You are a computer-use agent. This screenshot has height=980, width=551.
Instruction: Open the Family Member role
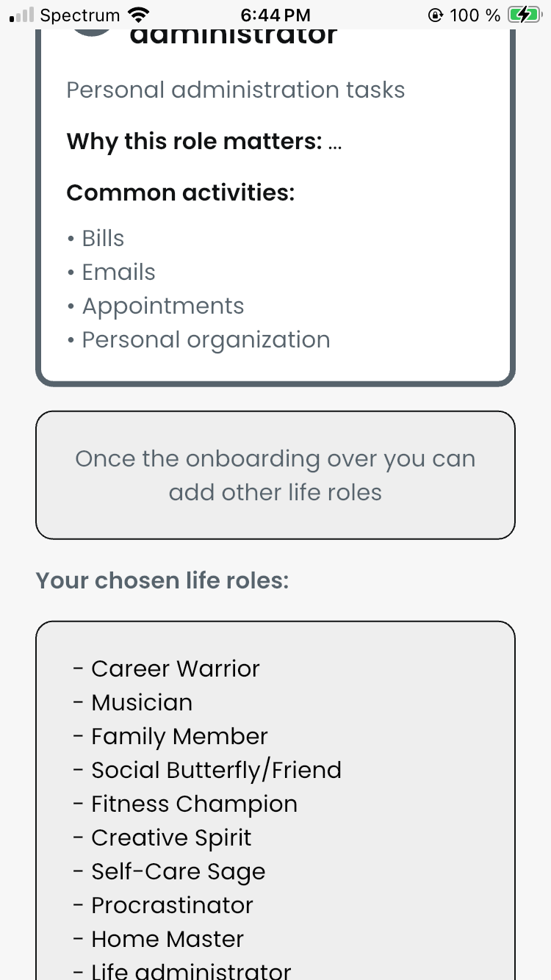179,736
